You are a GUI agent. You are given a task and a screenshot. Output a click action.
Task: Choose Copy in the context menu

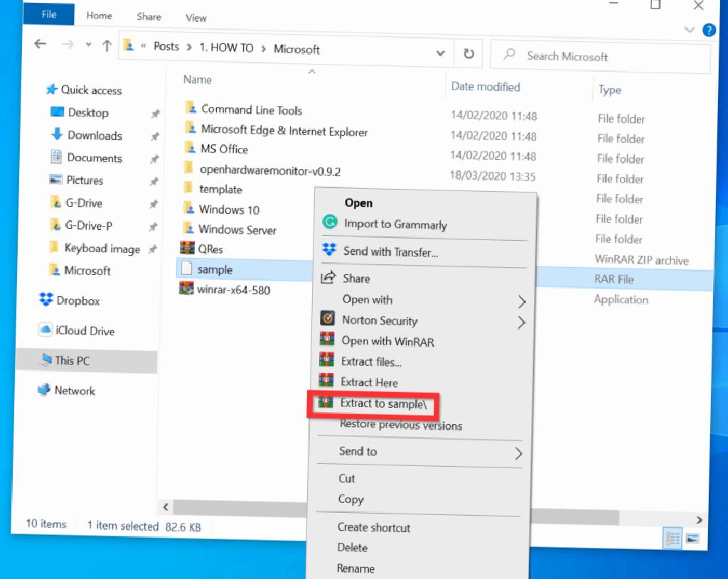point(350,499)
